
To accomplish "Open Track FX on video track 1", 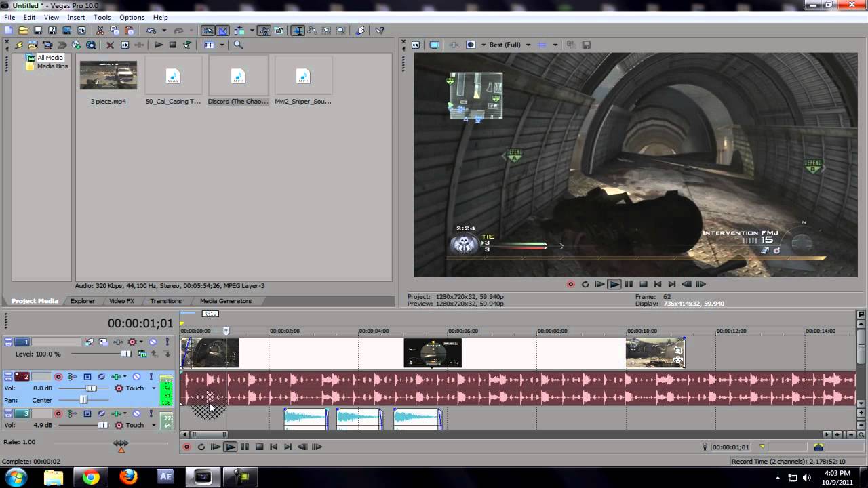I will [x=118, y=342].
